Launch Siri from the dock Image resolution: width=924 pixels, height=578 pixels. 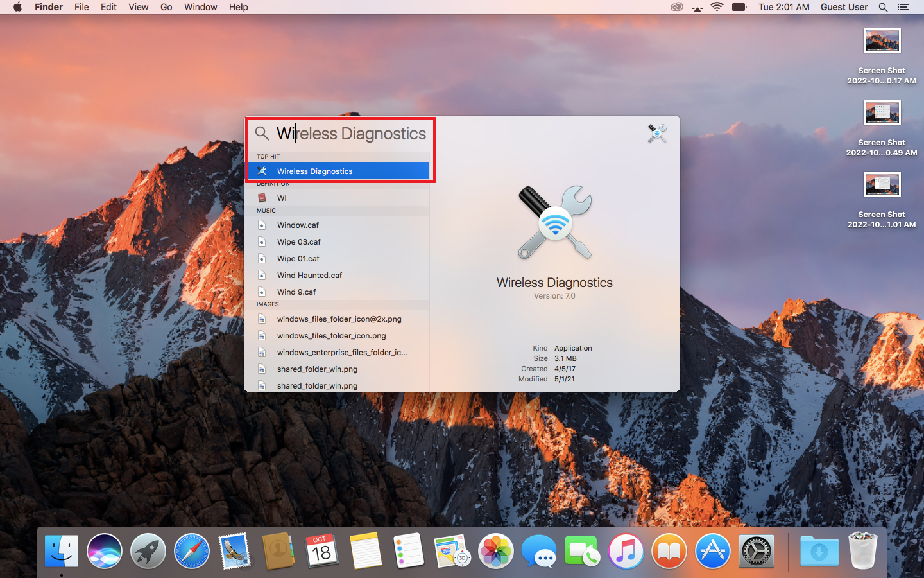click(x=105, y=551)
